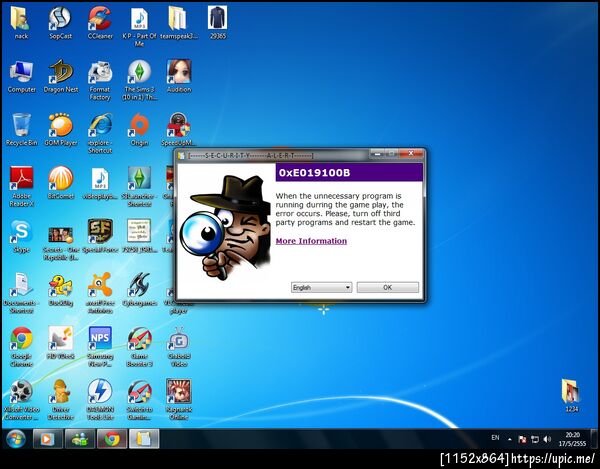
Task: Launch SopCast from the desktop
Action: click(x=60, y=23)
